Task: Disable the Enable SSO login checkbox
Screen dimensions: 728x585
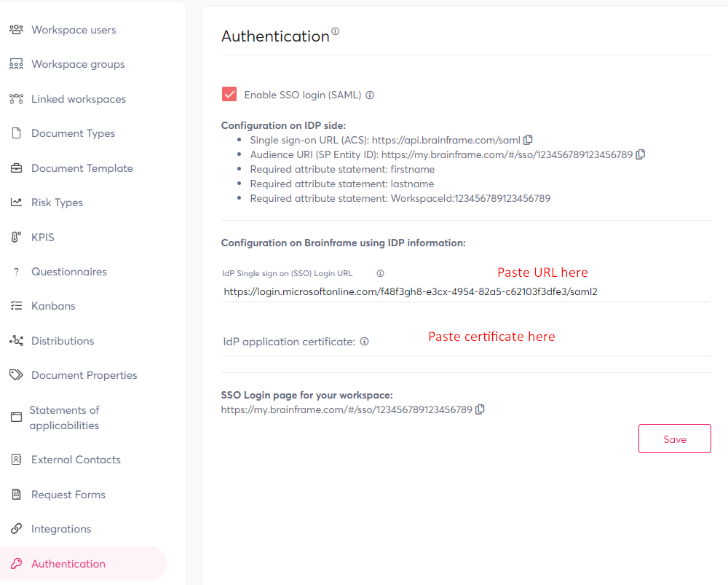Action: 229,95
